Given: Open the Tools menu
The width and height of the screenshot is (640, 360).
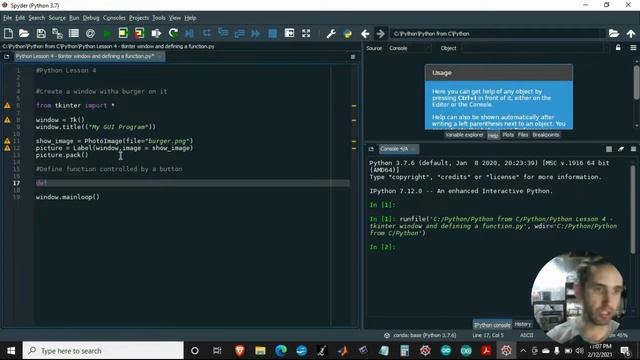Looking at the screenshot, I should (x=159, y=18).
